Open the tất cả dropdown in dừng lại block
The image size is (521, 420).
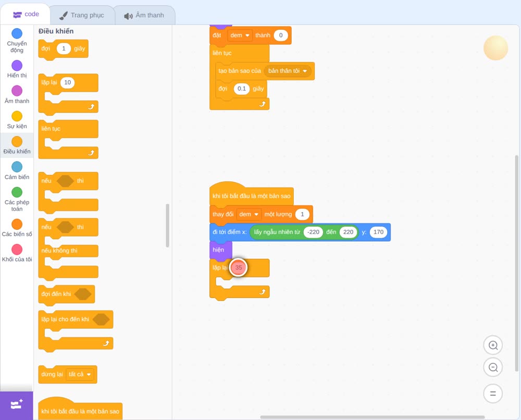click(79, 375)
